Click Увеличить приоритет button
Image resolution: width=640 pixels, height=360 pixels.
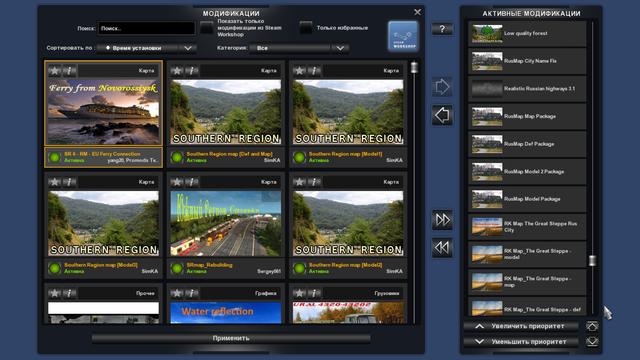click(521, 326)
